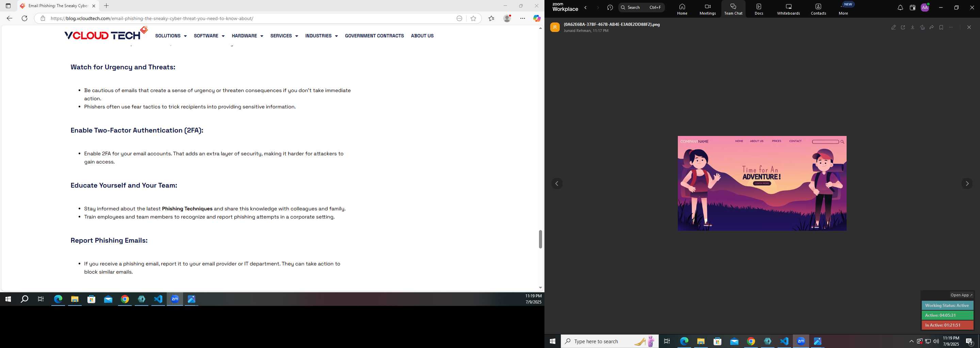Click the Active 04:05:31 timer
Viewport: 980px width, 348px height.
pyautogui.click(x=947, y=315)
